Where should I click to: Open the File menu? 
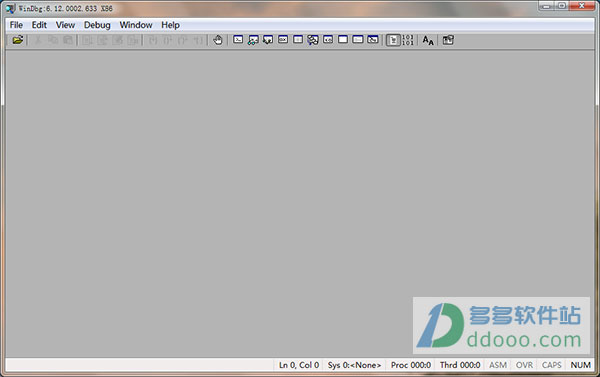16,25
